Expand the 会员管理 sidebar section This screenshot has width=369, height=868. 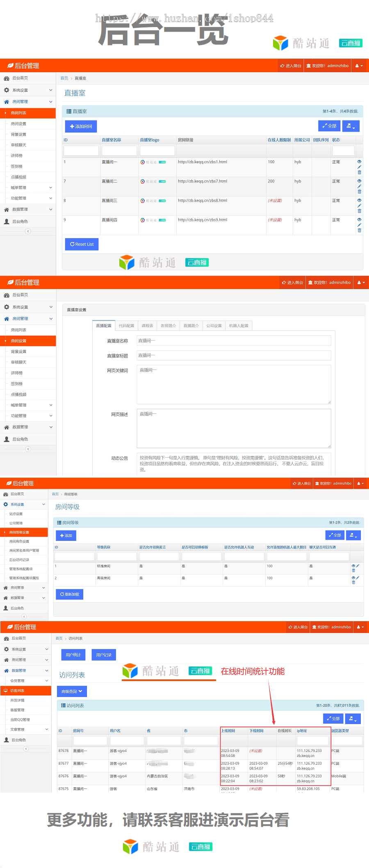[25, 681]
